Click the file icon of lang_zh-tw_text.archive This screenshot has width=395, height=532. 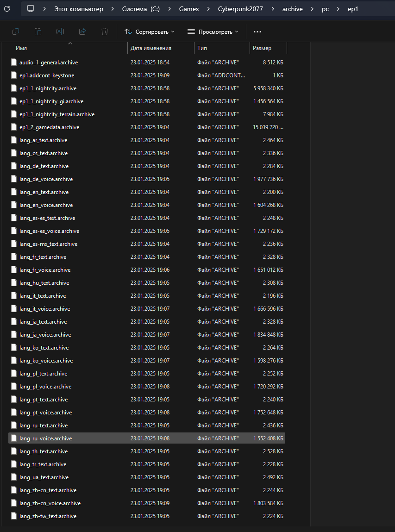[x=13, y=516]
